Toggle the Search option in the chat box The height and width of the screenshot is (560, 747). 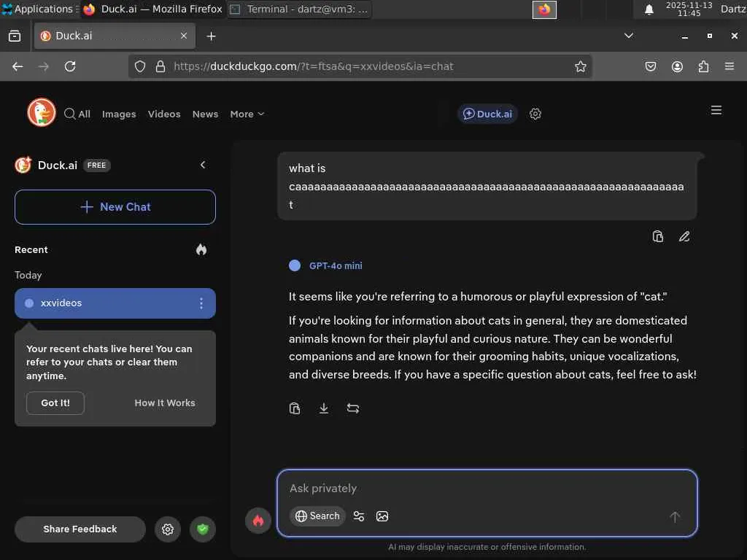pos(317,516)
